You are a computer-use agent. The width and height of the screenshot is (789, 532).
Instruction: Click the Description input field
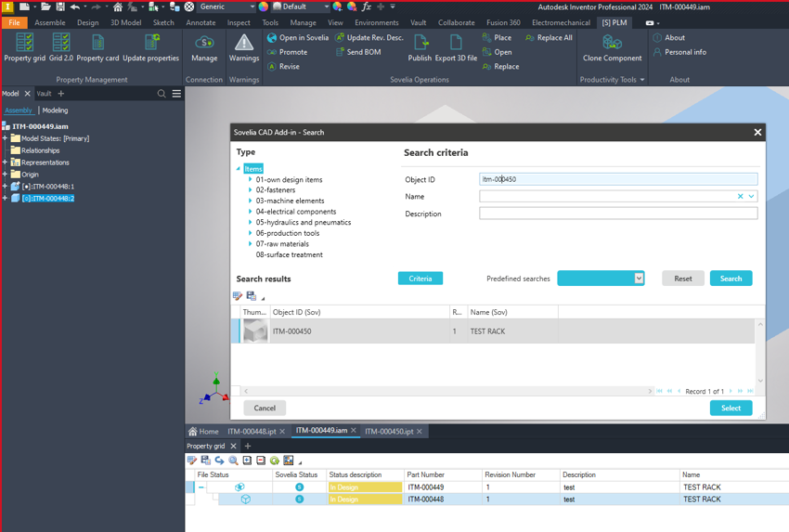pyautogui.click(x=618, y=214)
